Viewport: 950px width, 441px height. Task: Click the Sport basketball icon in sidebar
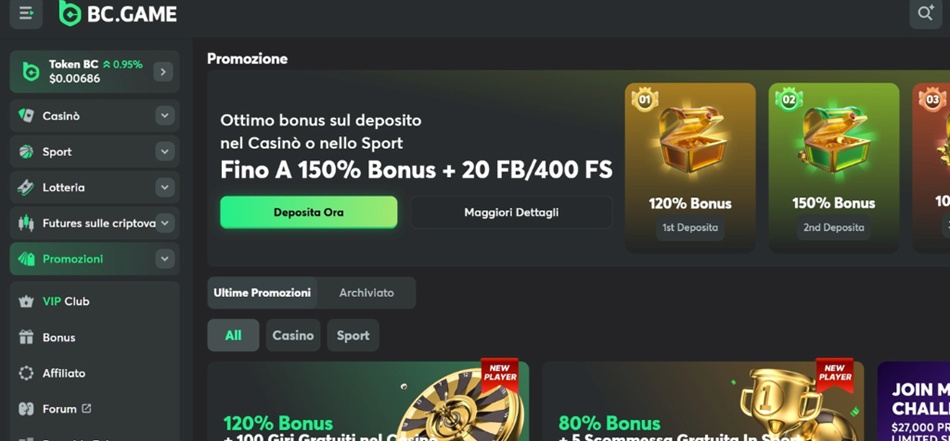click(x=26, y=151)
